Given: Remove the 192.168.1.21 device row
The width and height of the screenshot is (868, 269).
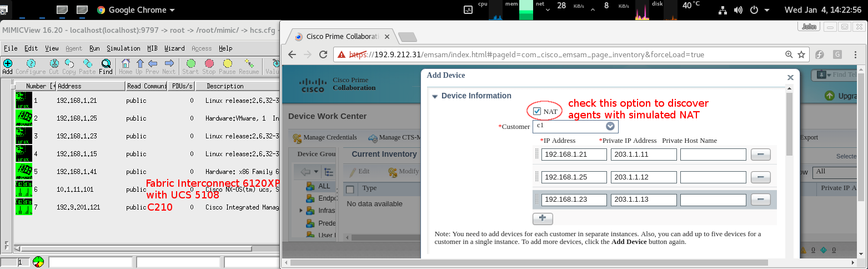Looking at the screenshot, I should [760, 155].
